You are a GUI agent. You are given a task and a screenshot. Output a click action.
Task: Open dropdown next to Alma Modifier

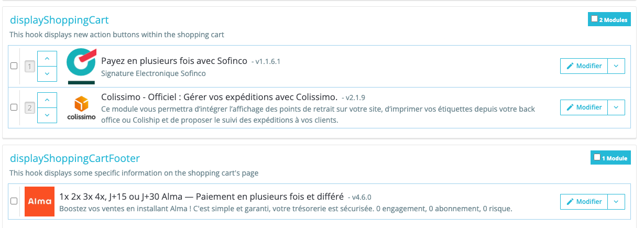pos(616,201)
